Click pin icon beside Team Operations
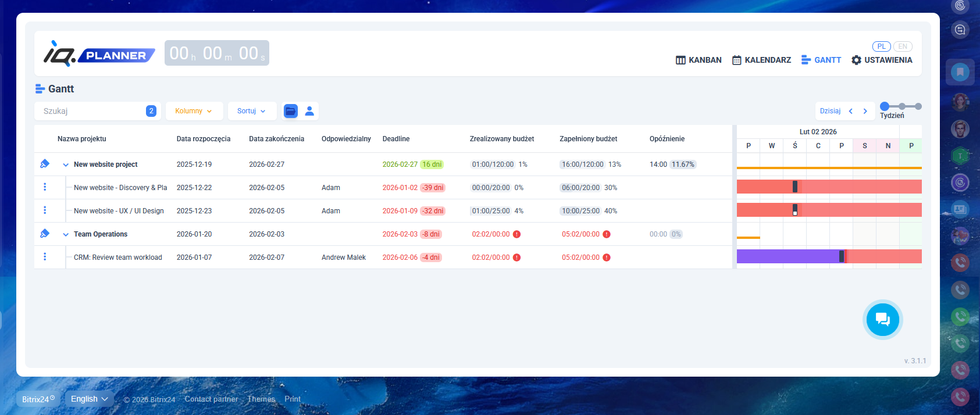This screenshot has width=980, height=415. coord(45,234)
